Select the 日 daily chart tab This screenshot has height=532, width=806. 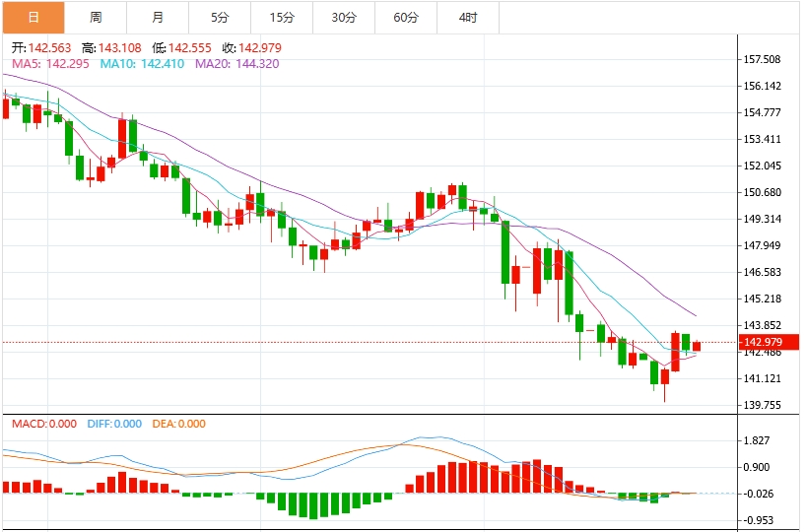[x=34, y=18]
